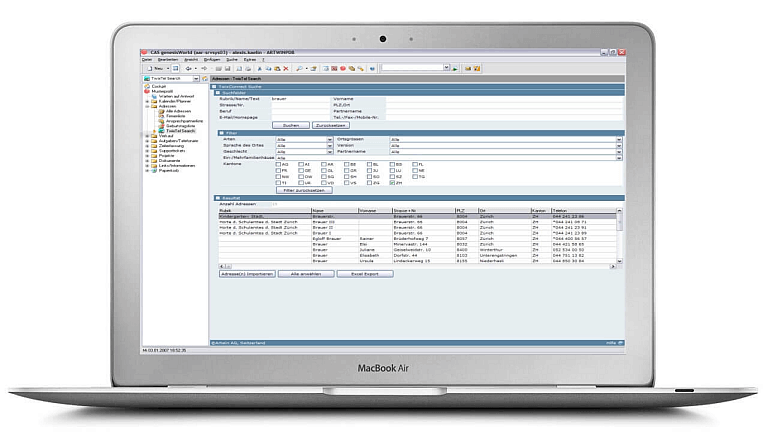Click the Excel Export button
This screenshot has width=768, height=445.
[365, 274]
